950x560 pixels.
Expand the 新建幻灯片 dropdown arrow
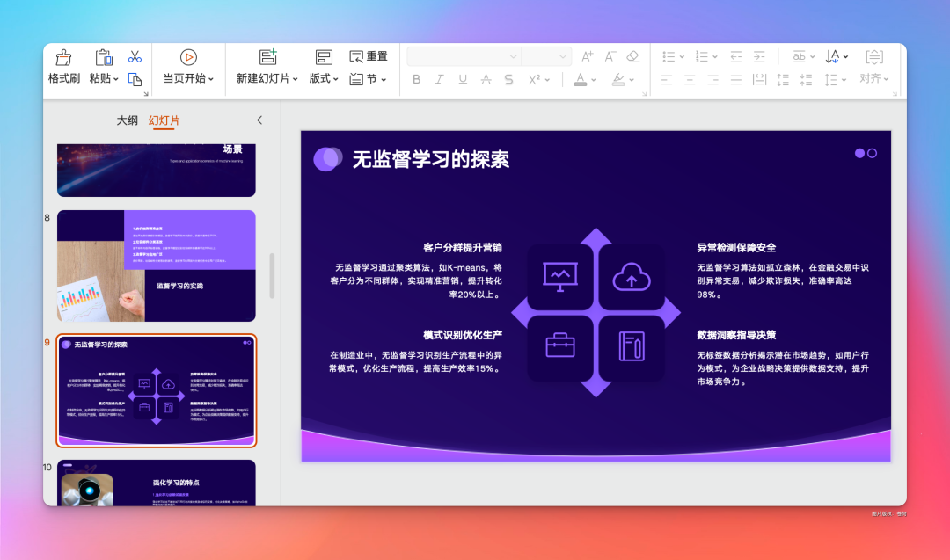pyautogui.click(x=295, y=79)
